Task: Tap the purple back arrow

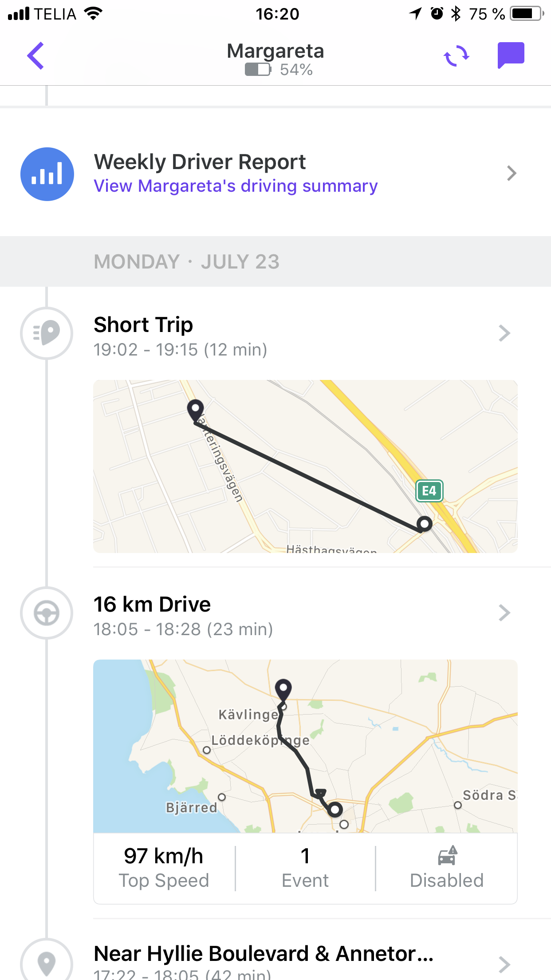Action: pyautogui.click(x=35, y=56)
